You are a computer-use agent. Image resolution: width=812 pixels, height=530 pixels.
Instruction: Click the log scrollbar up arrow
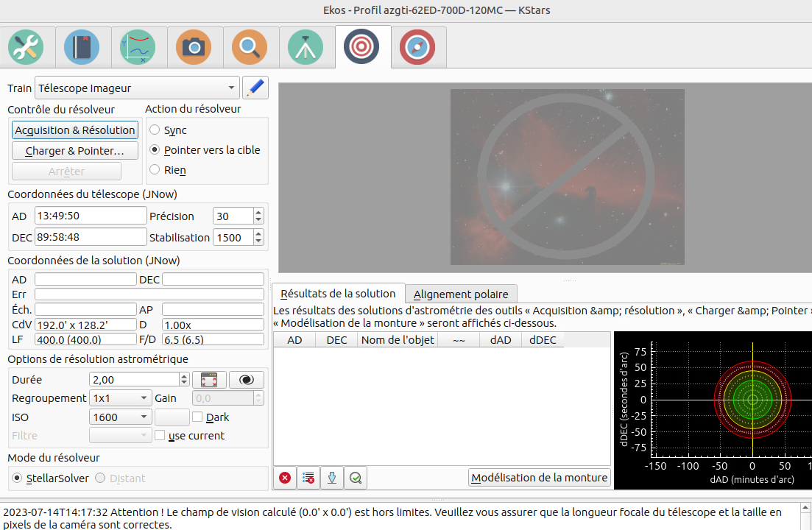click(806, 508)
